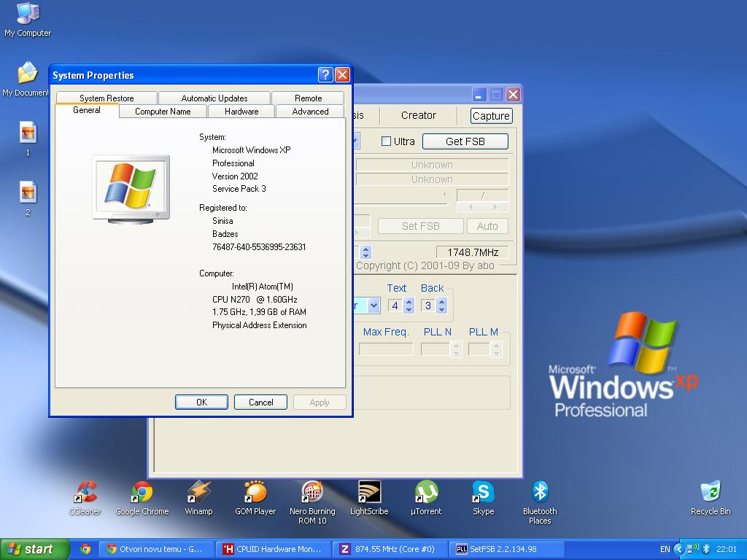Open the Capture tab in SetFSB
This screenshot has width=747, height=560.
pyautogui.click(x=491, y=116)
